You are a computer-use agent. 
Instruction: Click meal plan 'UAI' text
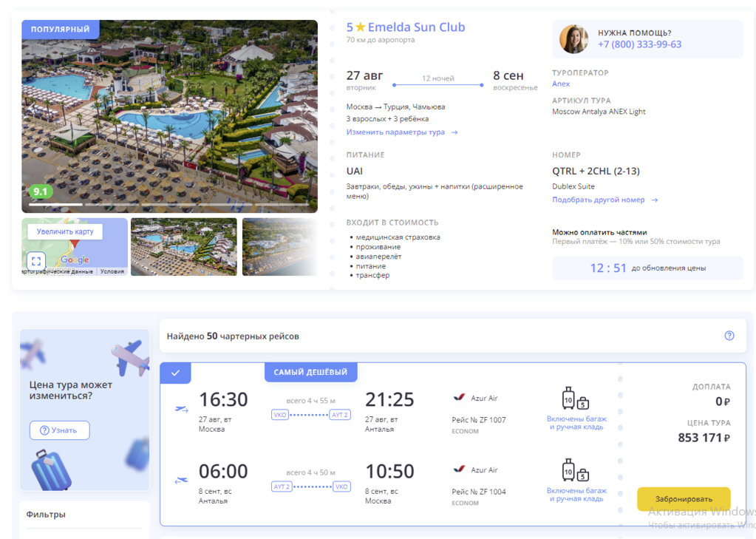coord(355,172)
